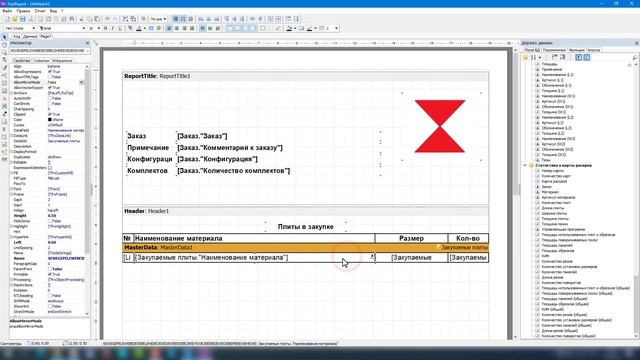Select the System text sigma tool
Viewport: 640px width, 360px height.
pos(4,129)
